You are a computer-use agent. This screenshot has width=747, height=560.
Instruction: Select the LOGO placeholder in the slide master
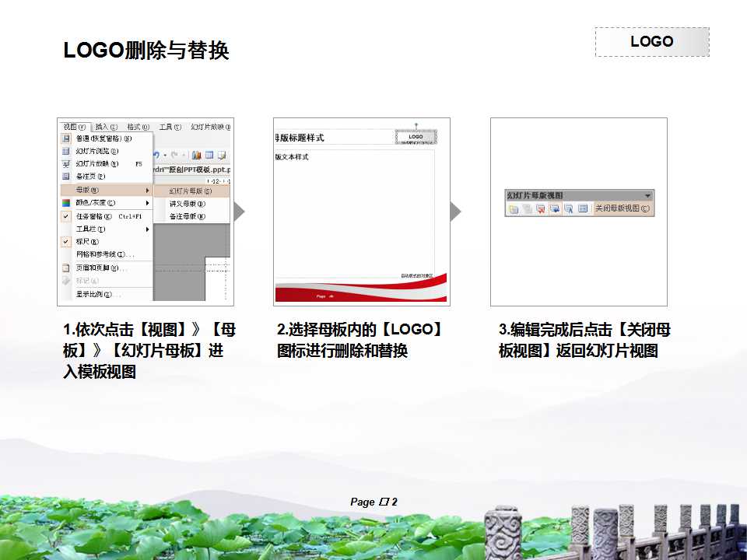(x=416, y=137)
